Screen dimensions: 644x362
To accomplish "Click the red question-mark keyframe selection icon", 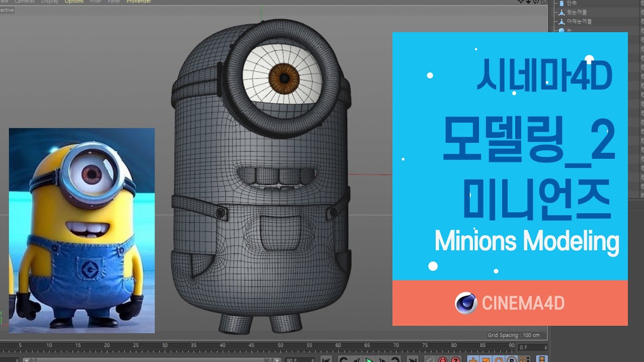I will [456, 359].
